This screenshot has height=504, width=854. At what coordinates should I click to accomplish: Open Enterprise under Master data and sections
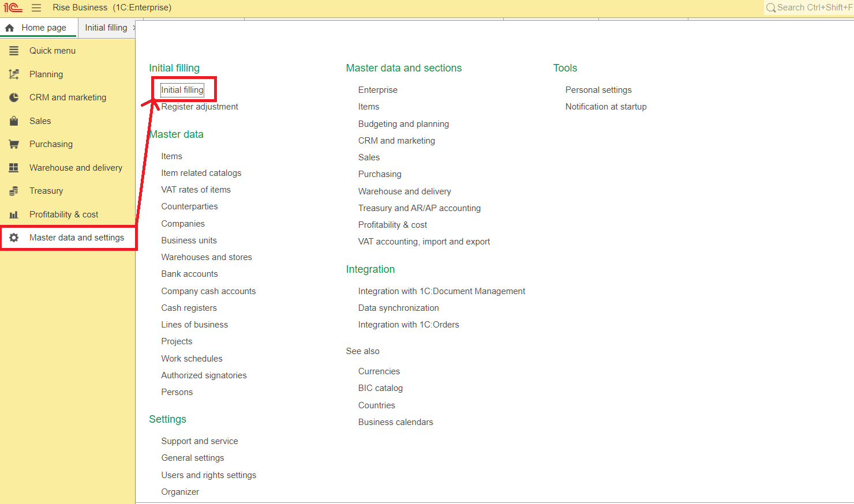(x=378, y=90)
